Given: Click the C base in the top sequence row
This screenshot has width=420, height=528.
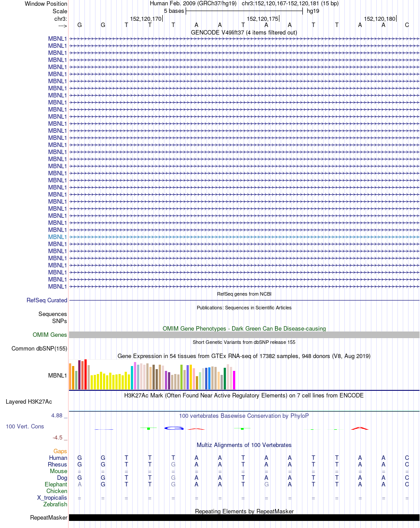Looking at the screenshot, I should [407, 25].
